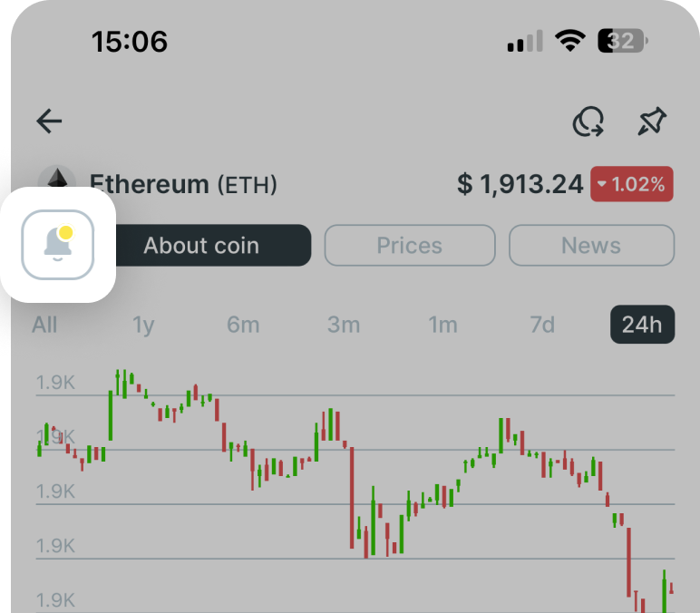
Task: Tap the cellular signal bars icon
Action: click(x=525, y=42)
